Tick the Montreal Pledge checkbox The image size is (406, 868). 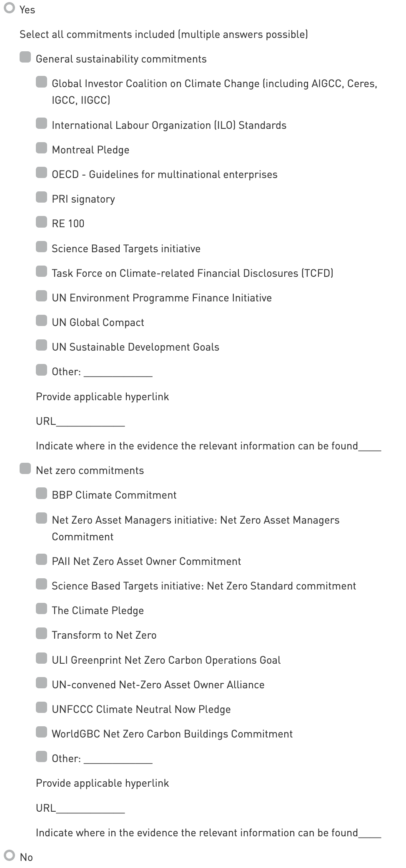41,148
